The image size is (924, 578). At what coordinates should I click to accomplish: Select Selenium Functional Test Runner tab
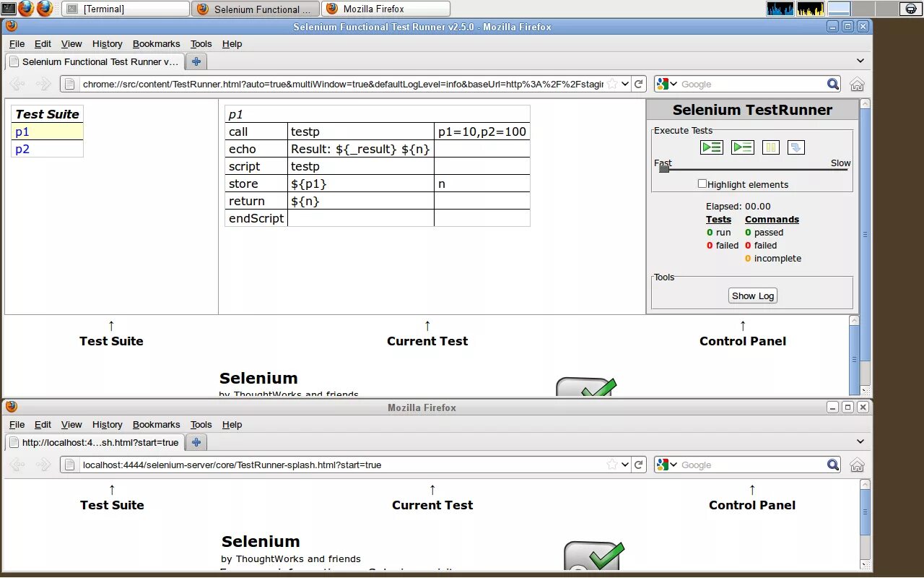[95, 61]
